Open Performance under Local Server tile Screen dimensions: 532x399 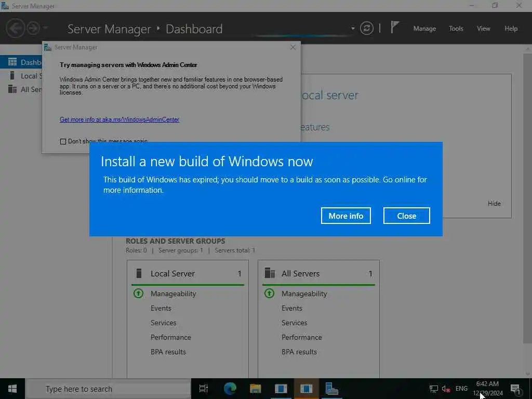[x=170, y=337]
